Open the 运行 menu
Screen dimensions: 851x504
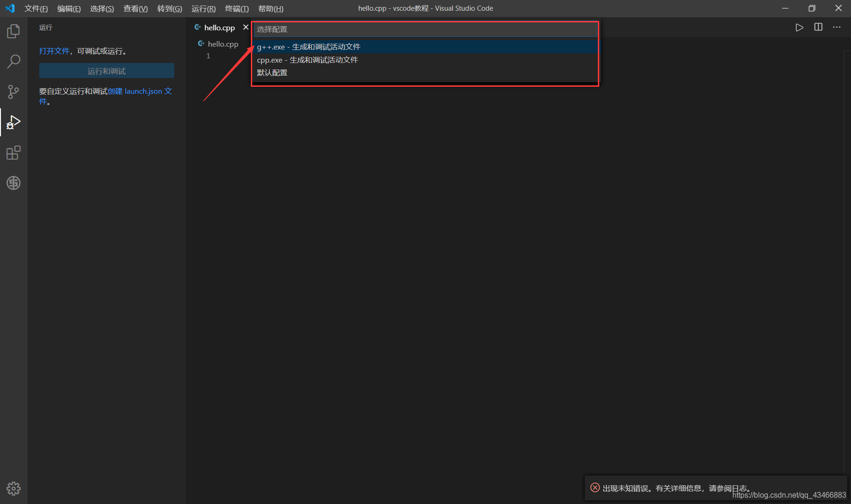tap(203, 8)
